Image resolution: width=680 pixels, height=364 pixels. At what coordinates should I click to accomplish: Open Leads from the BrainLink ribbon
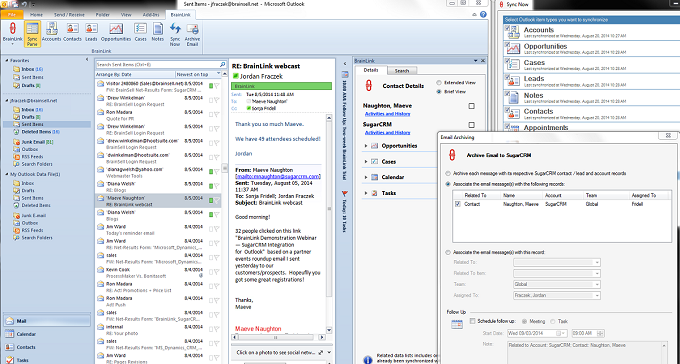coord(91,33)
